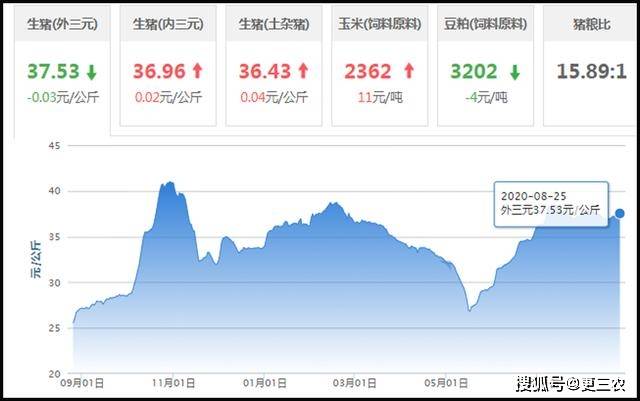
Task: Click the 40 y-axis label
Action: tap(54, 191)
